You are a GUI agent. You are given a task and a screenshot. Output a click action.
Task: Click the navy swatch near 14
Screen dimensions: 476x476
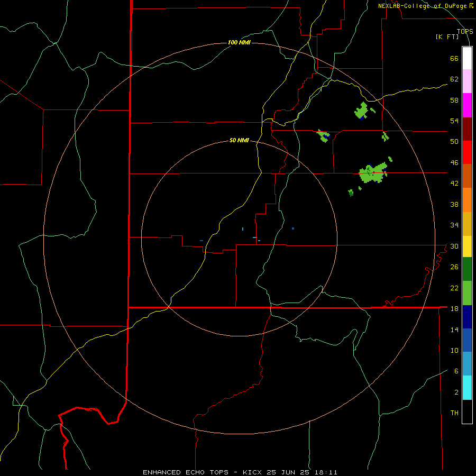tap(467, 317)
